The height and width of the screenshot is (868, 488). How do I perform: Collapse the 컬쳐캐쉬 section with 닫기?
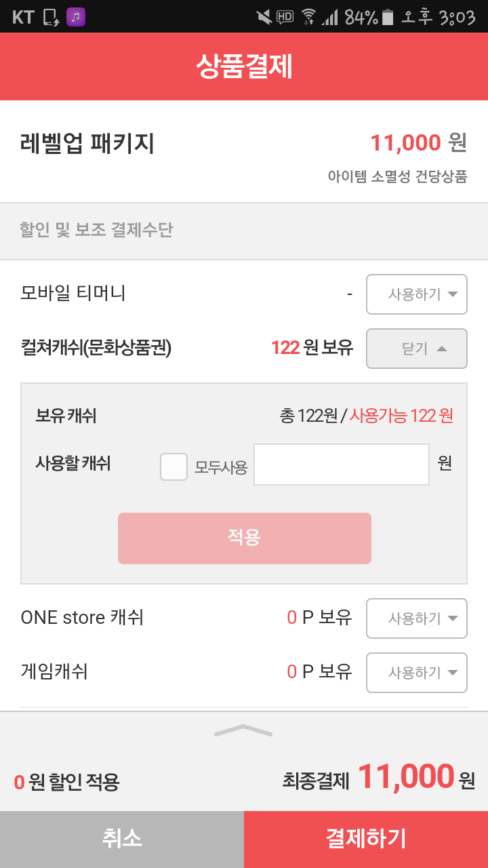pos(416,349)
